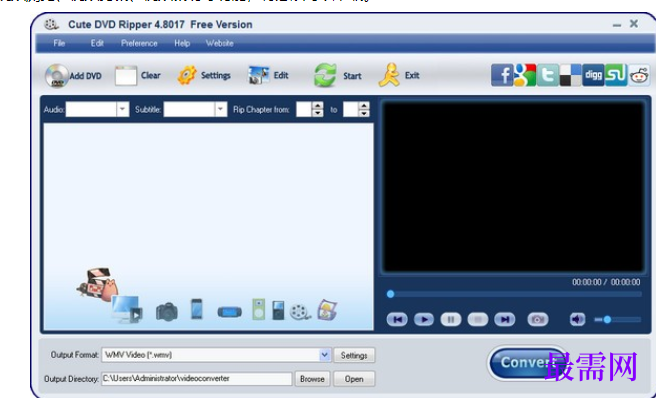Click the Rip Chapter from number field
The height and width of the screenshot is (398, 656).
pyautogui.click(x=304, y=110)
